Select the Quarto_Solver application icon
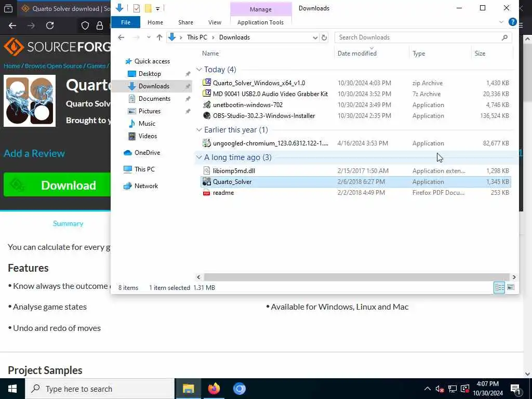The image size is (532, 399). pos(207,181)
